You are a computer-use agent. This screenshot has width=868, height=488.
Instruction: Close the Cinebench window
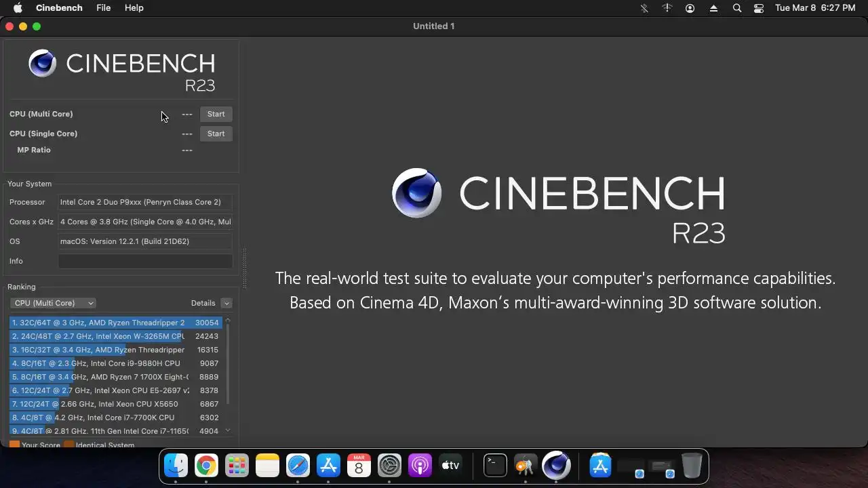tap(9, 26)
